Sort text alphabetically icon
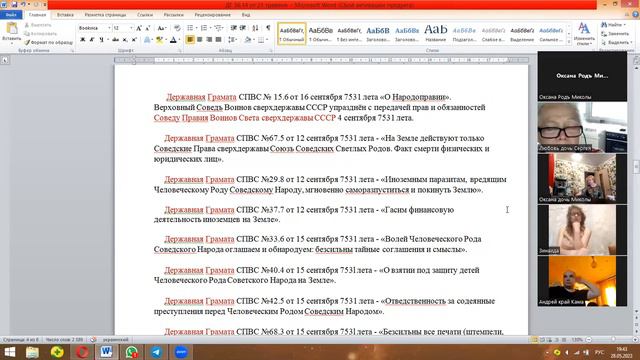 (x=256, y=28)
